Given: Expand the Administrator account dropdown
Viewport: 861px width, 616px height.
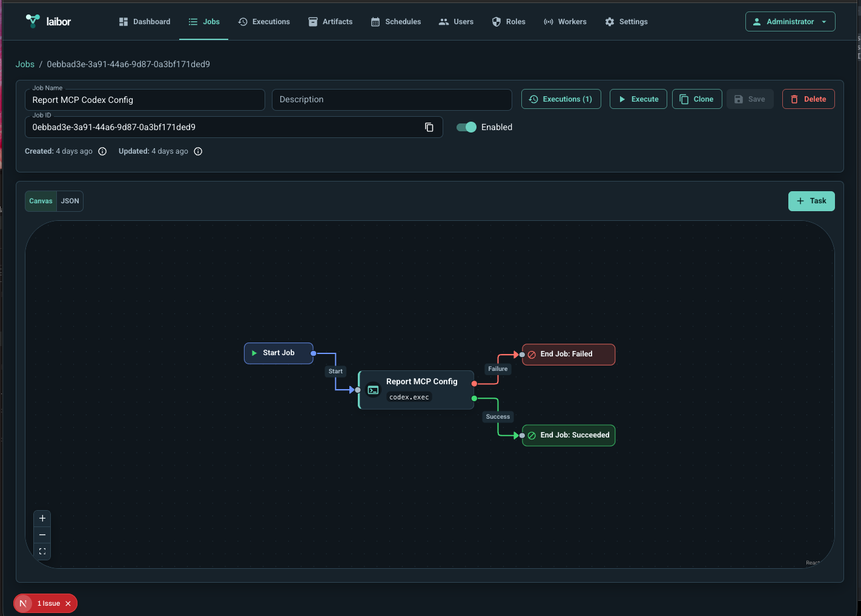Looking at the screenshot, I should (790, 22).
